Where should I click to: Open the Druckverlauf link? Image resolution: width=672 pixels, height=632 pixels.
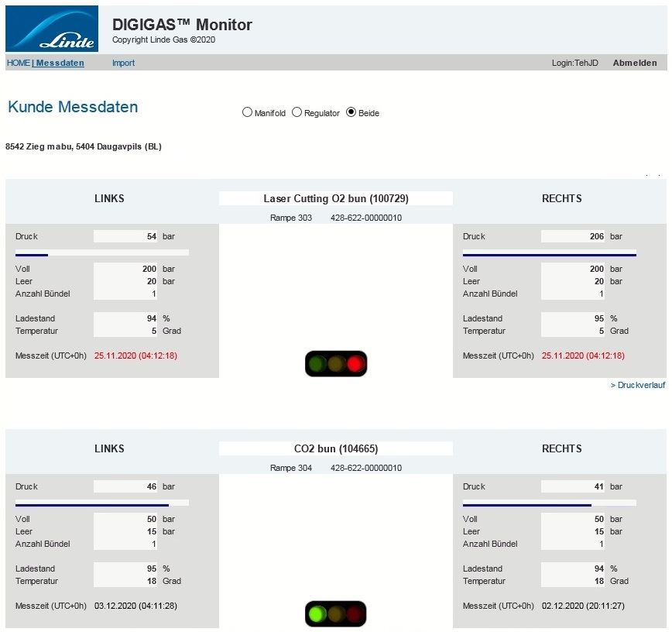point(637,385)
